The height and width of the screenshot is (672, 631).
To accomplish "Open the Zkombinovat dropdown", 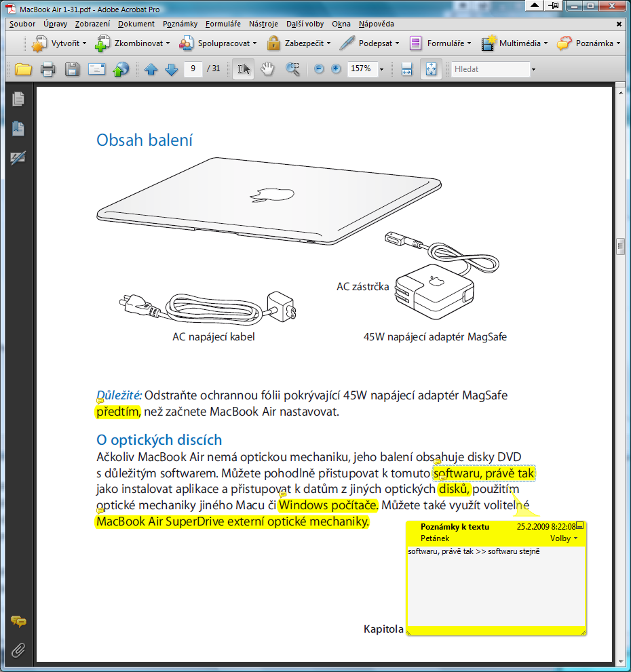I will point(132,43).
